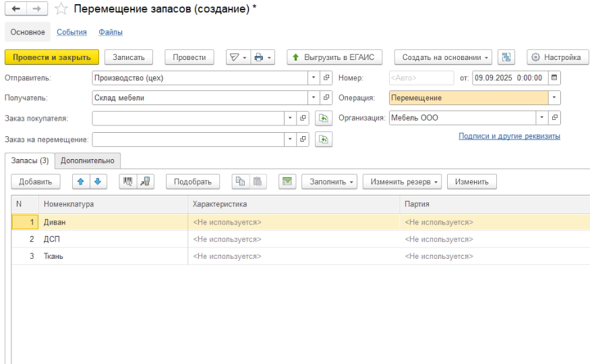Image resolution: width=590 pixels, height=364 pixels.
Task: Open the Получатель field's linked item
Action: 326,98
